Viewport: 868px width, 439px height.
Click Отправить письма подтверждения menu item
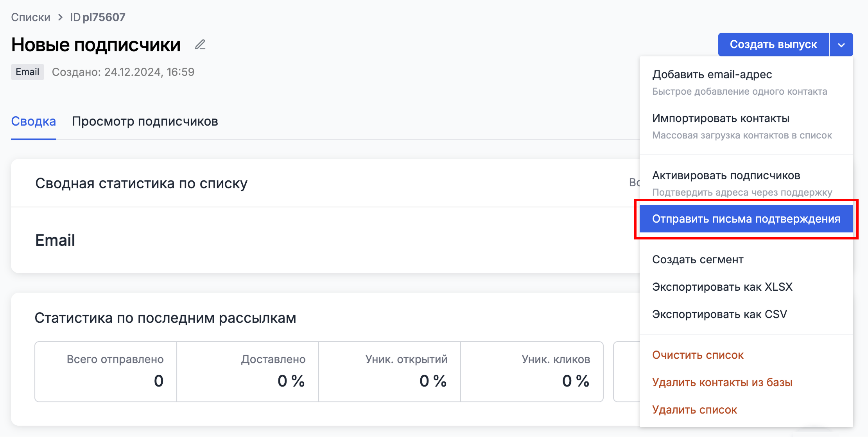coord(746,219)
